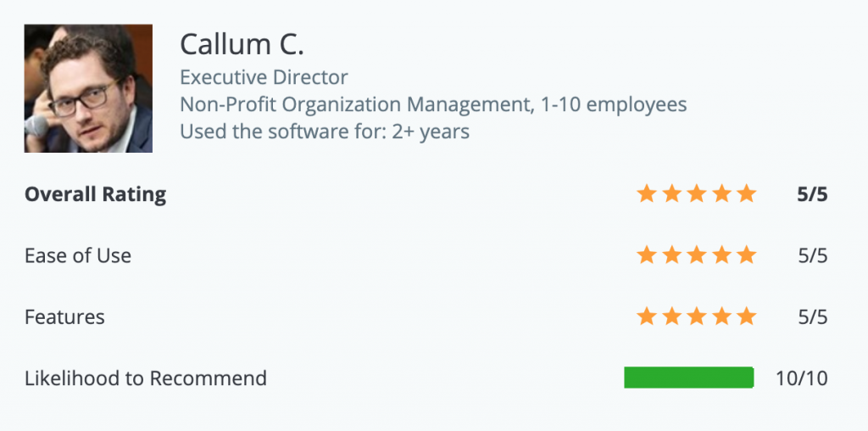
Task: Click the Ease of Use label
Action: [78, 255]
